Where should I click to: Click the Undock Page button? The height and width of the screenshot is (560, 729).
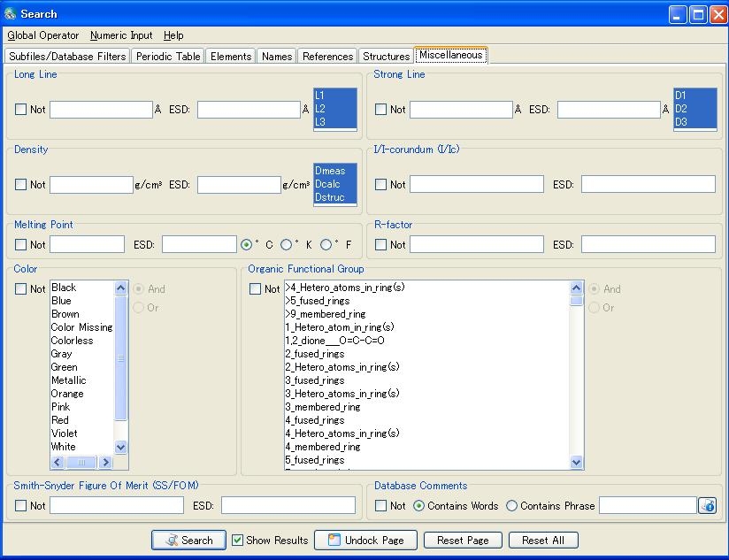365,540
